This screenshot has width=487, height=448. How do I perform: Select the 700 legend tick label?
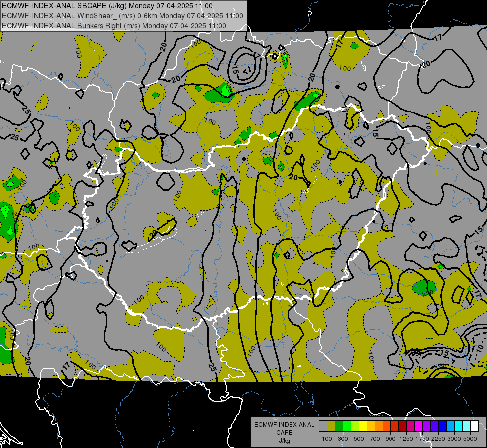pyautogui.click(x=375, y=439)
